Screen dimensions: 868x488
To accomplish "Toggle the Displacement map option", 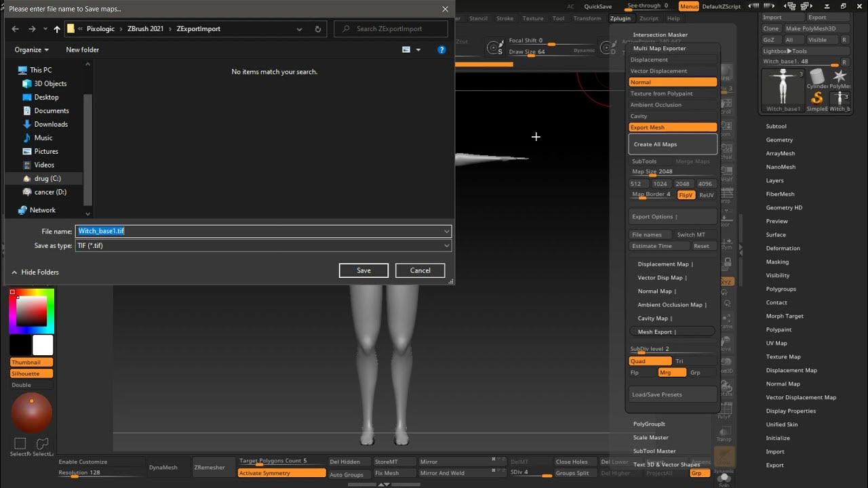I will (x=673, y=60).
